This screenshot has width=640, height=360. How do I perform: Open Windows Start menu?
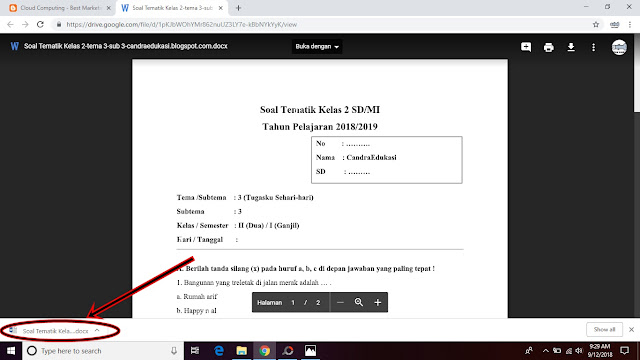pyautogui.click(x=11, y=351)
